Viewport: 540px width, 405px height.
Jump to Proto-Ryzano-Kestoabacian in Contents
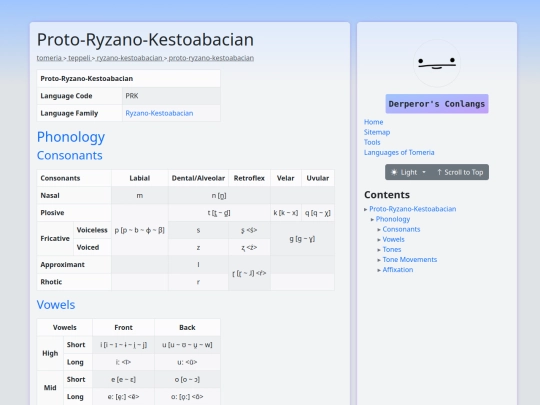[x=413, y=209]
